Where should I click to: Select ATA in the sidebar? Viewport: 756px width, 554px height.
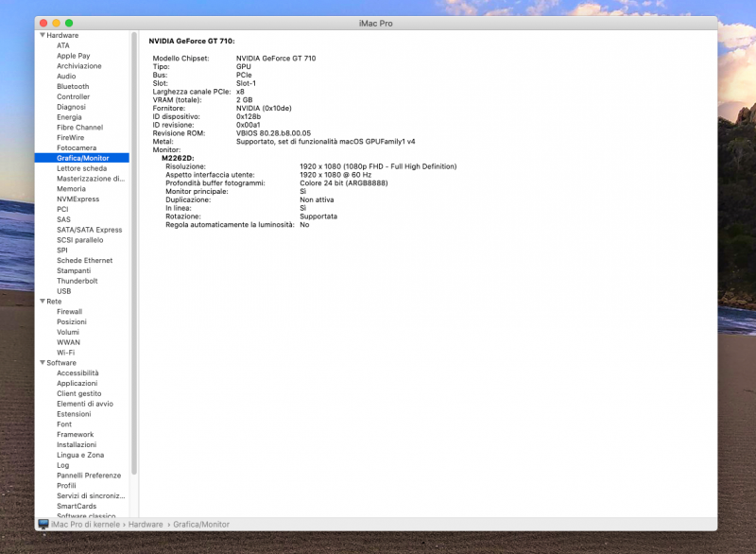(63, 45)
